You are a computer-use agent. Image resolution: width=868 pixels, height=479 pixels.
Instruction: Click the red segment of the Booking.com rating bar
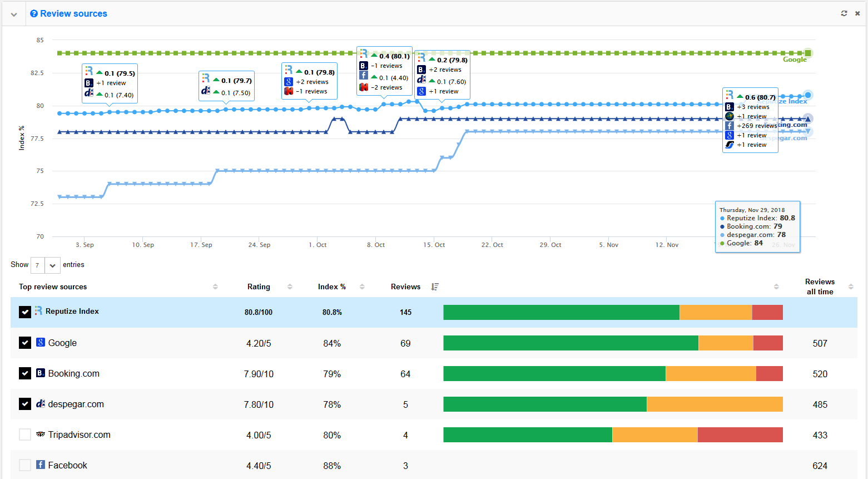[770, 374]
